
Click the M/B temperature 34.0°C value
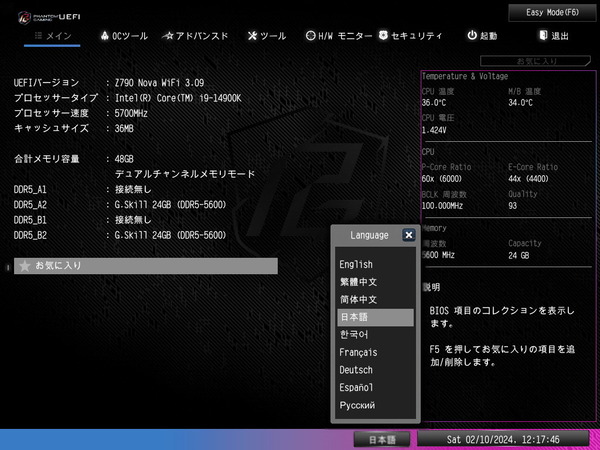click(520, 103)
